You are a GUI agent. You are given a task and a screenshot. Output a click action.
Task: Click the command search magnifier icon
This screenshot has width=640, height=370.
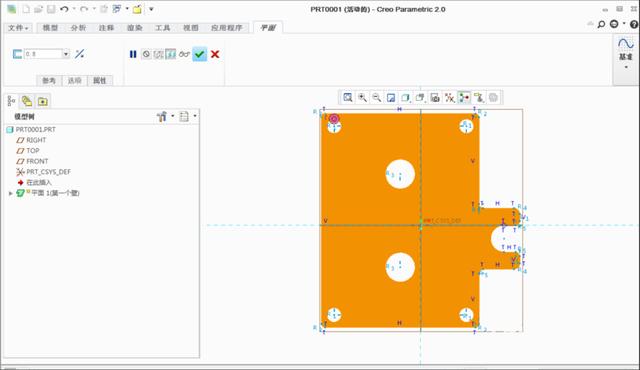[601, 24]
